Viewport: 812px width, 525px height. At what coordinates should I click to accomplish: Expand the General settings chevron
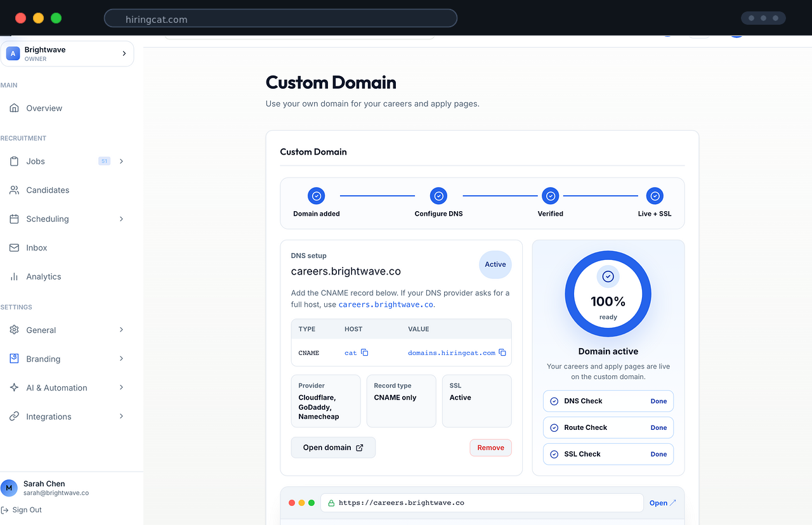coord(121,330)
